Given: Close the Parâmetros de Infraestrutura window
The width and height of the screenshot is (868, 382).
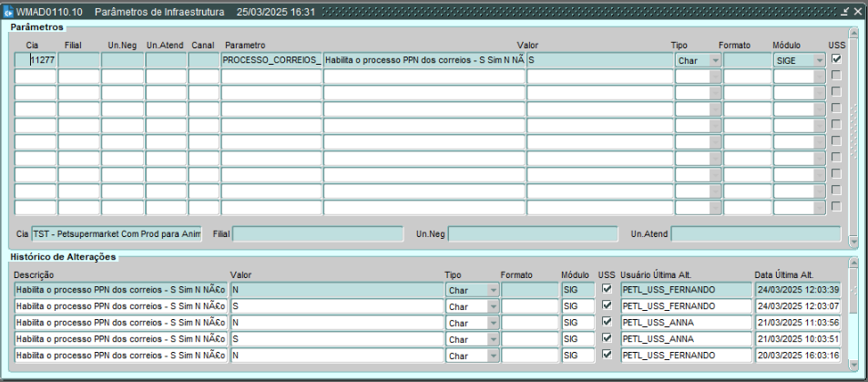Looking at the screenshot, I should tap(857, 11).
